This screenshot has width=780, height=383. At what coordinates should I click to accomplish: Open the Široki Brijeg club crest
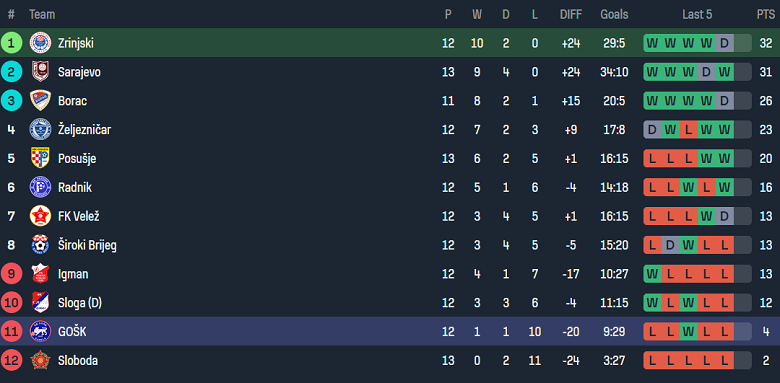tap(40, 245)
